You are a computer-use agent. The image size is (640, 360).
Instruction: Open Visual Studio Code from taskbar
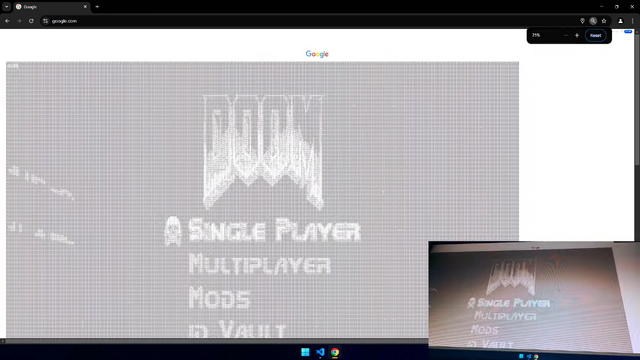pos(320,352)
